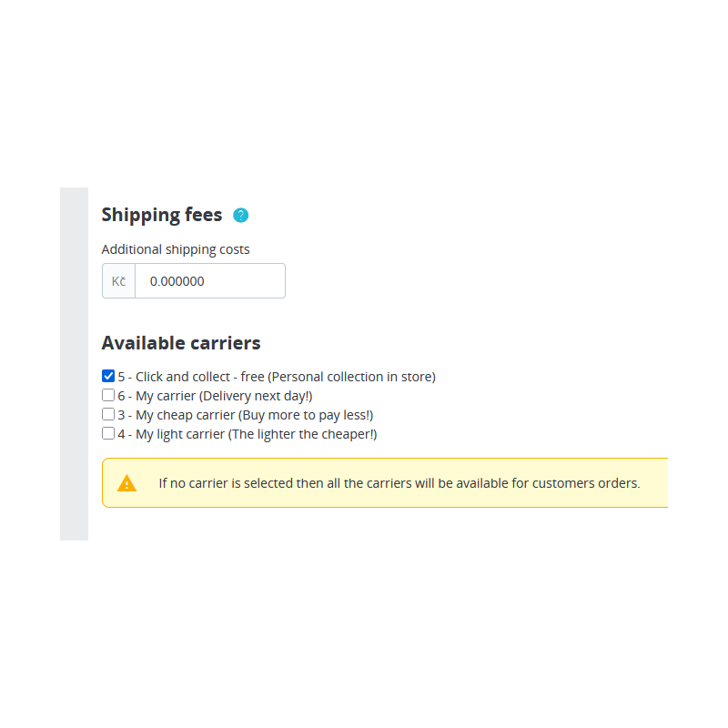
Task: Uncheck the Click and collect carrier checkbox
Action: [108, 376]
